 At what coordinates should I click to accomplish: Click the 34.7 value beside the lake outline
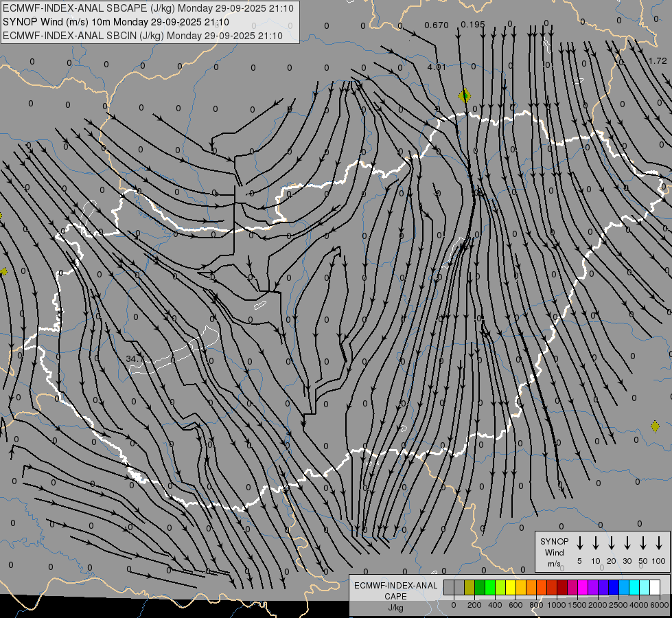[135, 358]
